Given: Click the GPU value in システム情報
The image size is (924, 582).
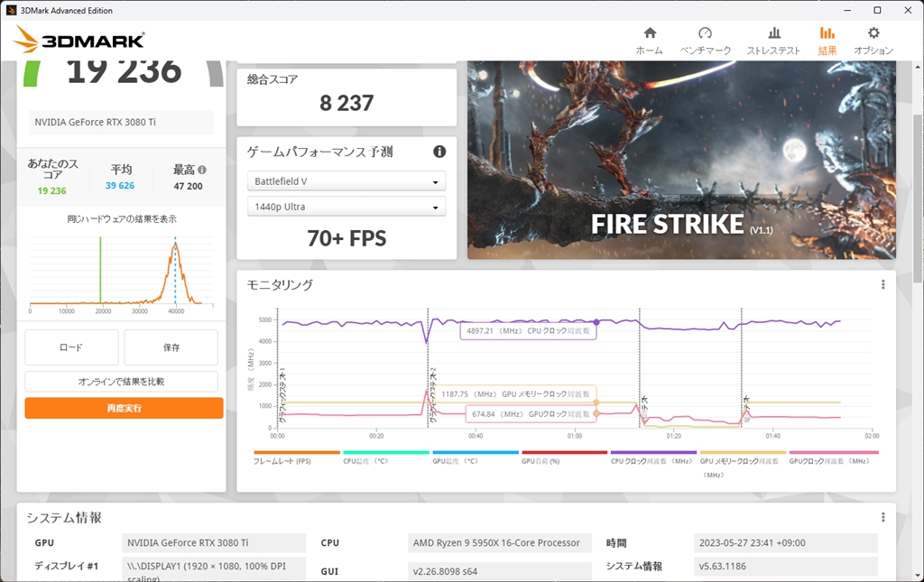Looking at the screenshot, I should tap(214, 543).
